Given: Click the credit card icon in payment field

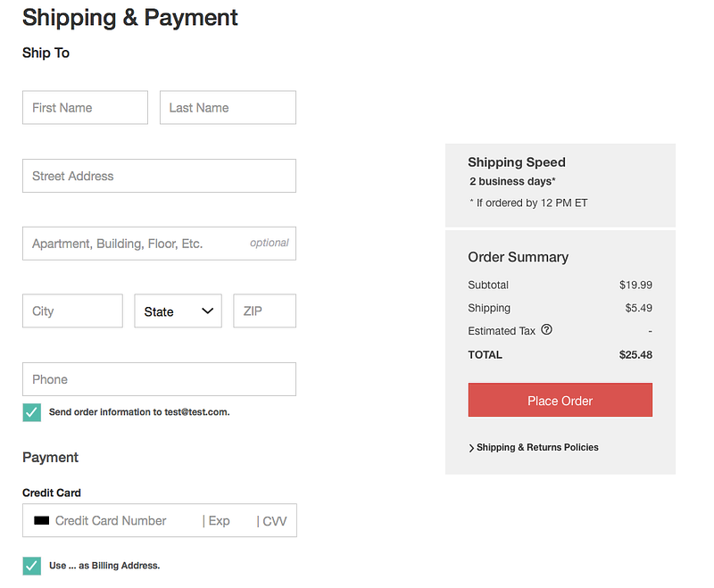Looking at the screenshot, I should pos(41,520).
